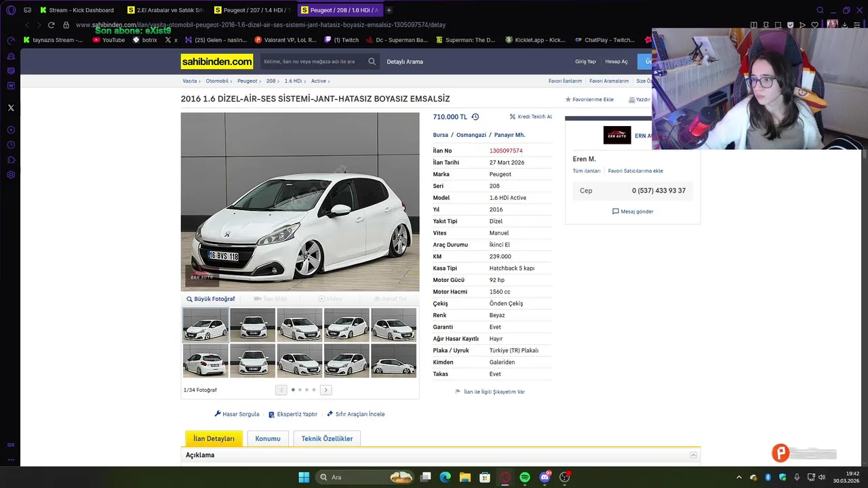The height and width of the screenshot is (488, 868).
Task: Click the browser Reload icon
Action: 51,25
